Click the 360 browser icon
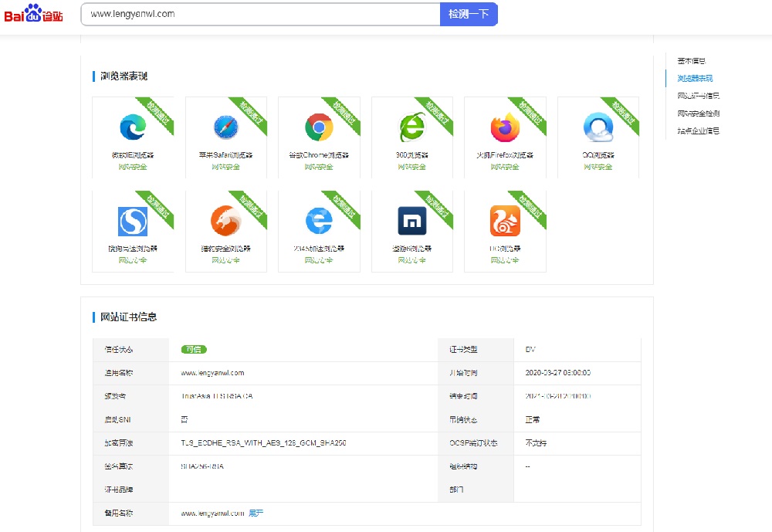Screen dimensions: 772x532 coord(412,127)
